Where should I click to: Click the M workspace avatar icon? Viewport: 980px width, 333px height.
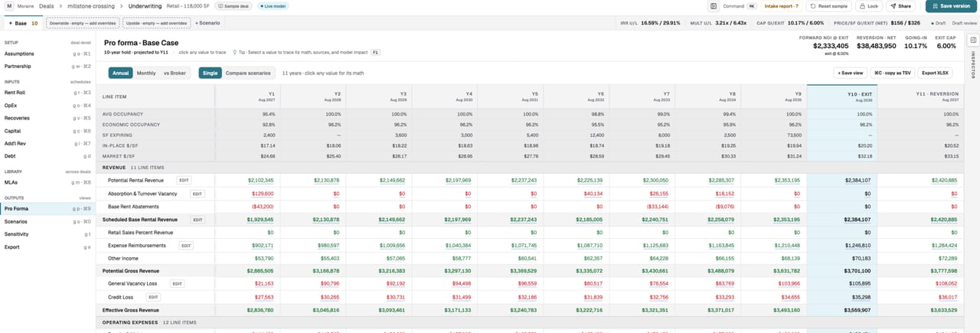[x=8, y=5]
